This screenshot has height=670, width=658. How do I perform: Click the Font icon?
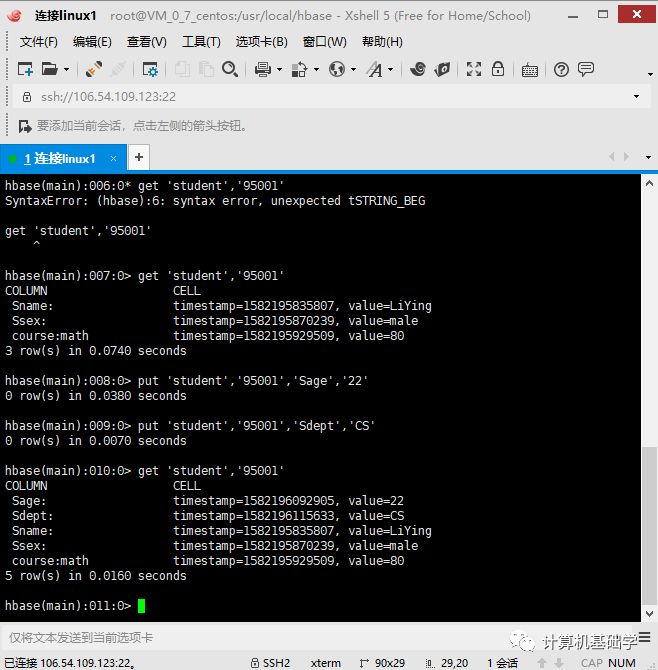(x=375, y=69)
